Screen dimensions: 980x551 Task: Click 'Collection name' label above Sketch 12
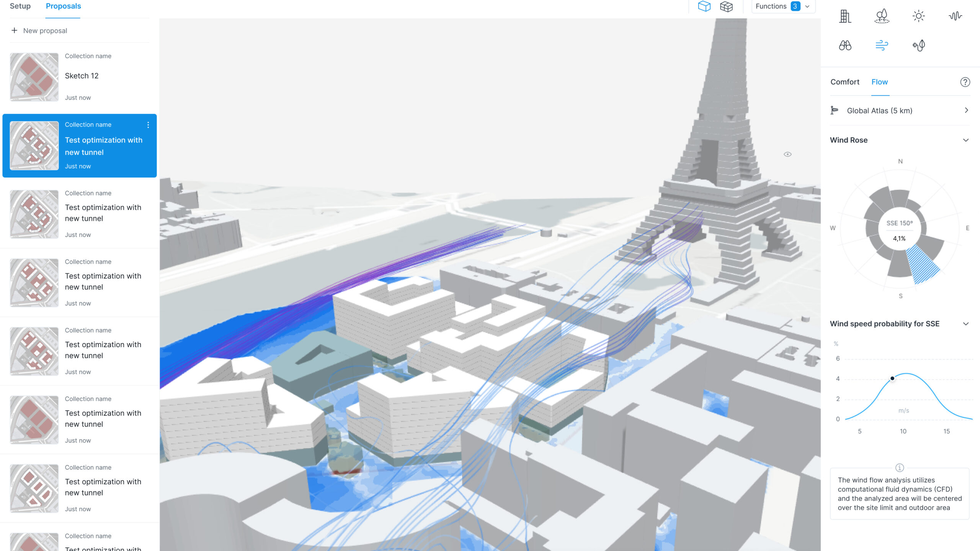pyautogui.click(x=88, y=56)
